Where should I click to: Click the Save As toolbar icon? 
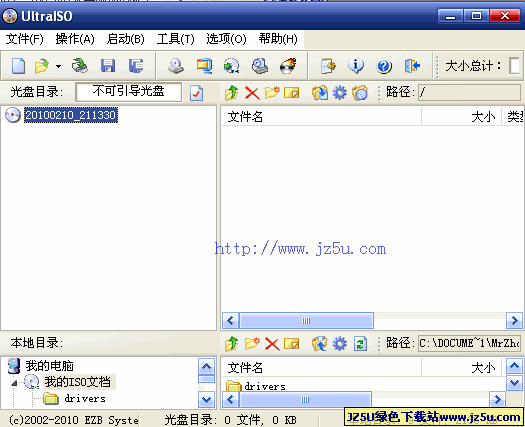pyautogui.click(x=136, y=66)
